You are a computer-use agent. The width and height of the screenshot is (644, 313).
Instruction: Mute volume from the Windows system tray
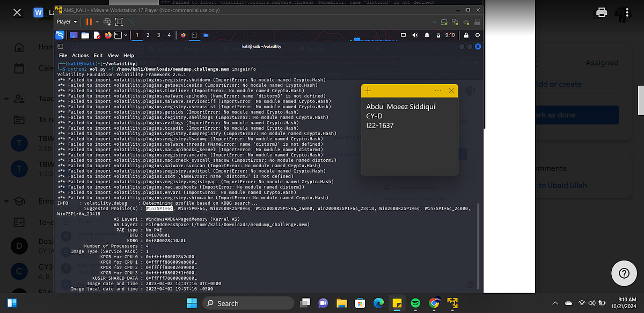[x=592, y=303]
